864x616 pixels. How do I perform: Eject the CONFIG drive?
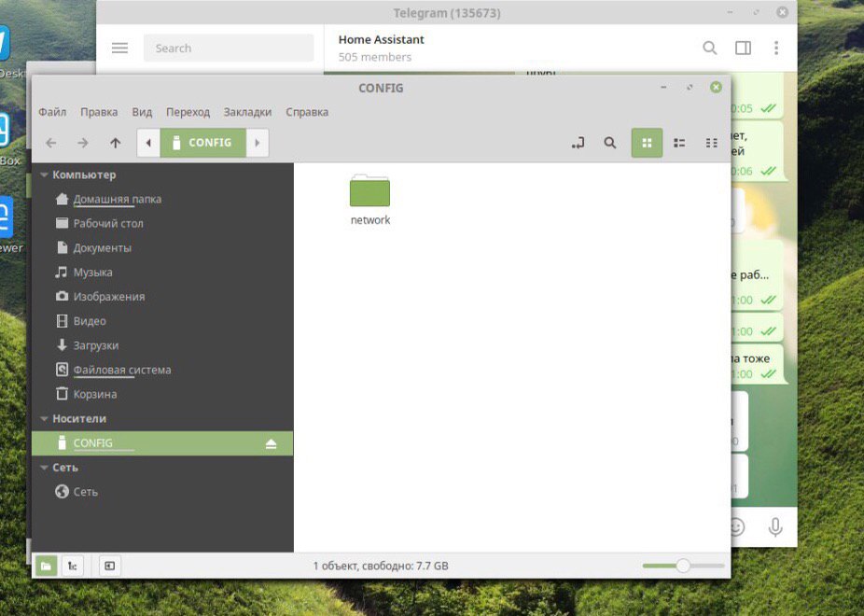(271, 443)
